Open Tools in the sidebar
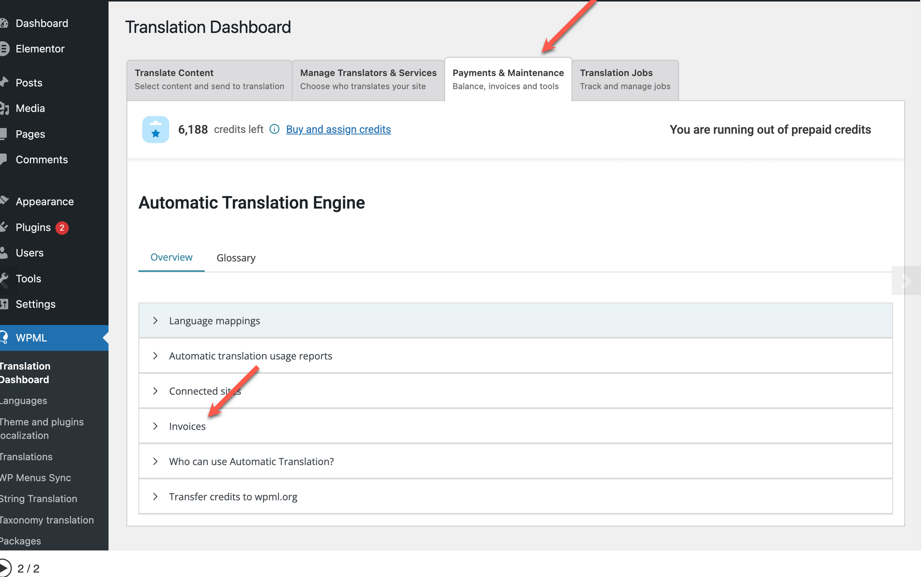Viewport: 924px width, 577px height. point(28,278)
